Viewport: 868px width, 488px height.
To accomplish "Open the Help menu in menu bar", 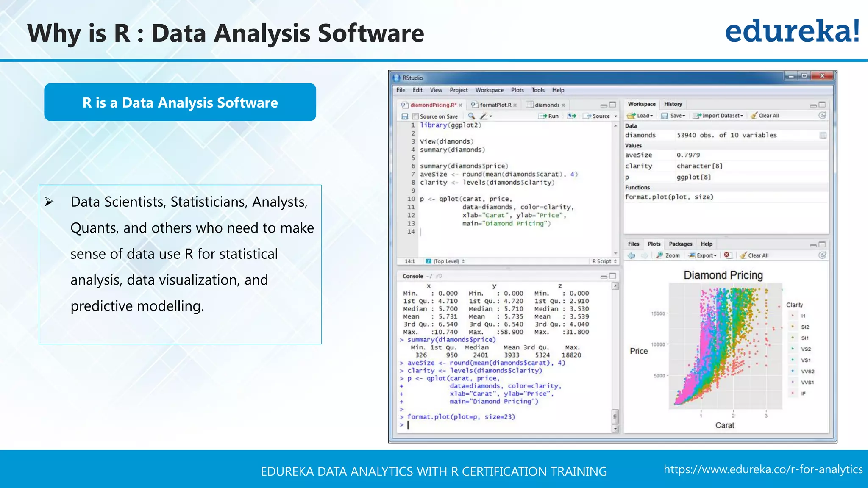I will coord(558,90).
